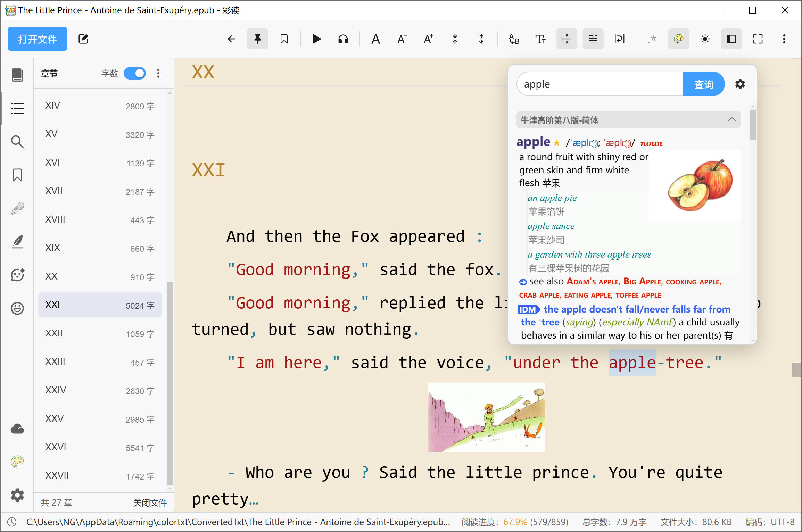This screenshot has width=802, height=532.
Task: Toggle the first-line indent alignment icon
Action: pyautogui.click(x=593, y=39)
